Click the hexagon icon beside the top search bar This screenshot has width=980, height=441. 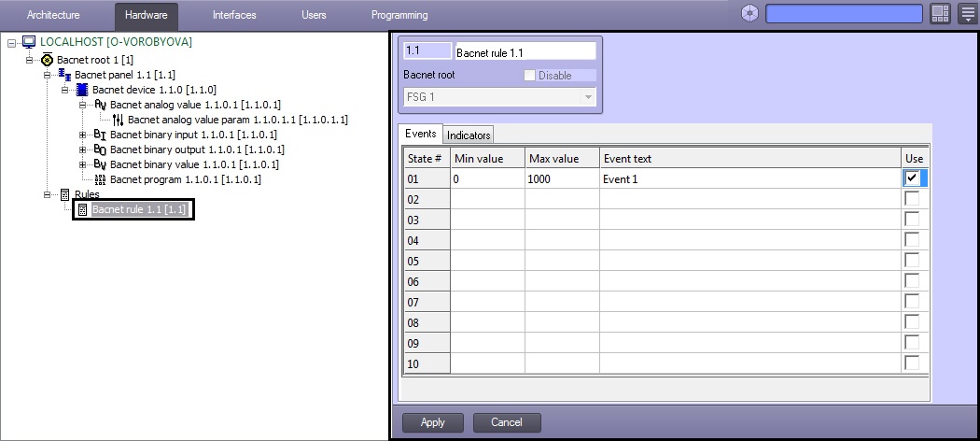tap(749, 14)
